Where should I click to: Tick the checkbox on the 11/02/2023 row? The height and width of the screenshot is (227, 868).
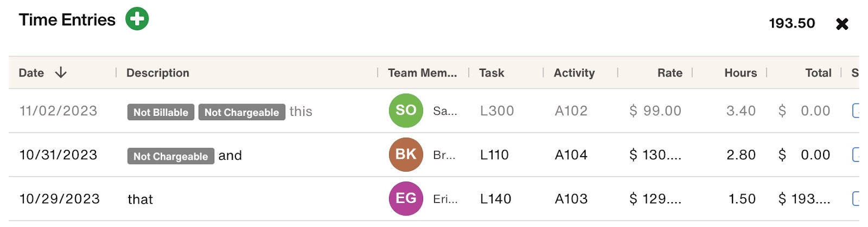(856, 111)
